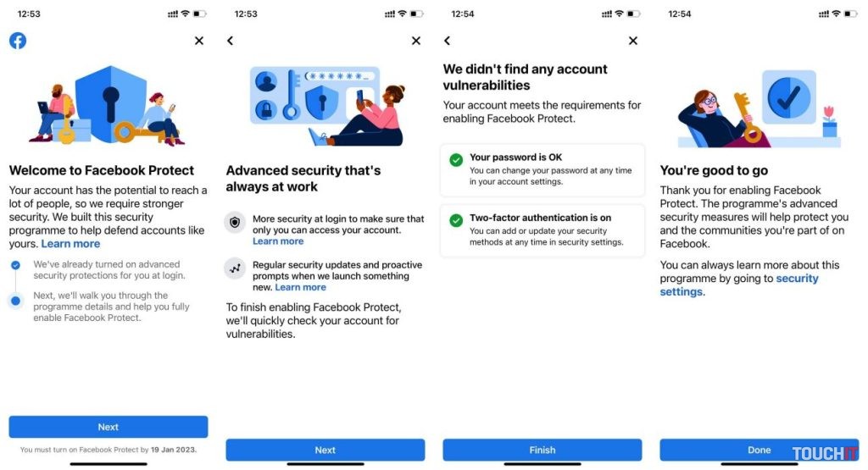Click the current step dot in welcome timeline
The width and height of the screenshot is (868, 470).
pyautogui.click(x=15, y=301)
